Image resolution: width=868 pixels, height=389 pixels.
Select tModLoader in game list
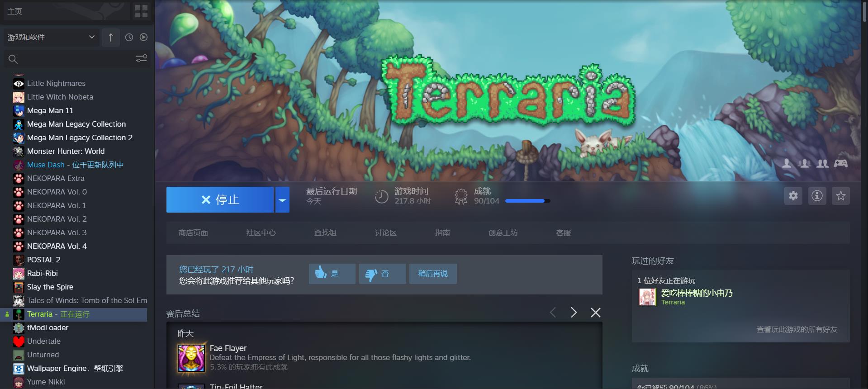(x=48, y=327)
